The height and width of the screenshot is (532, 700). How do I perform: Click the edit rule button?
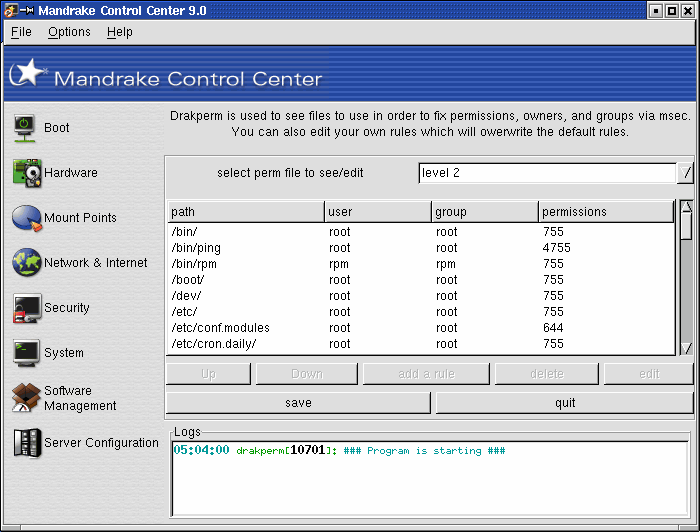(649, 374)
